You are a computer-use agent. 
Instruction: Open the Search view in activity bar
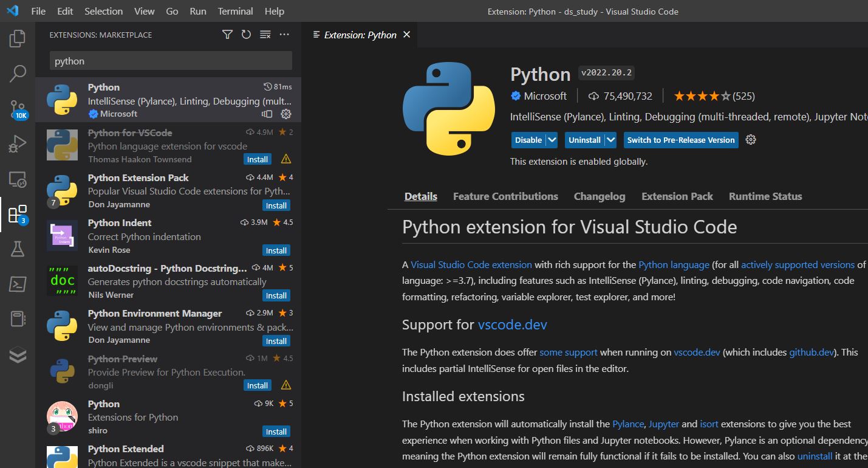[18, 74]
